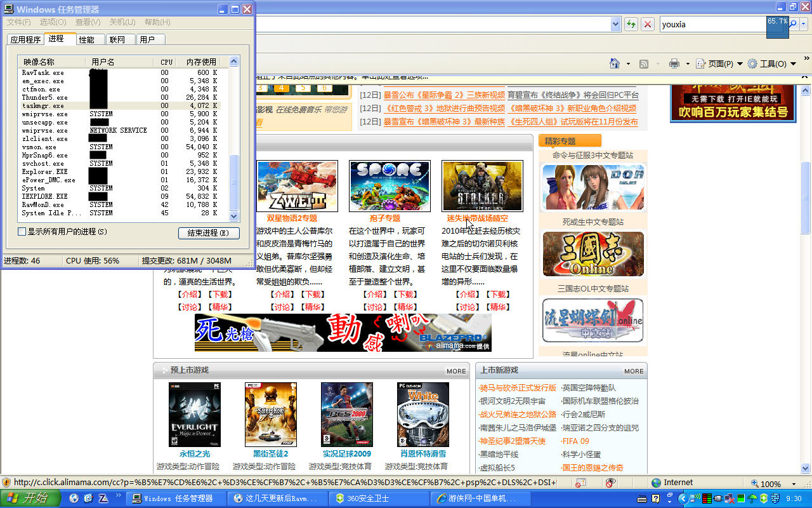The width and height of the screenshot is (812, 508).
Task: Open the home button dropdown arrow
Action: [628, 63]
